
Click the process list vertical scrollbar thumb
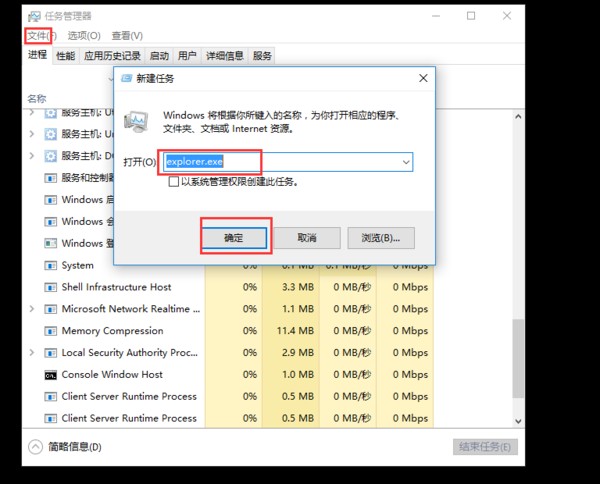click(x=518, y=359)
